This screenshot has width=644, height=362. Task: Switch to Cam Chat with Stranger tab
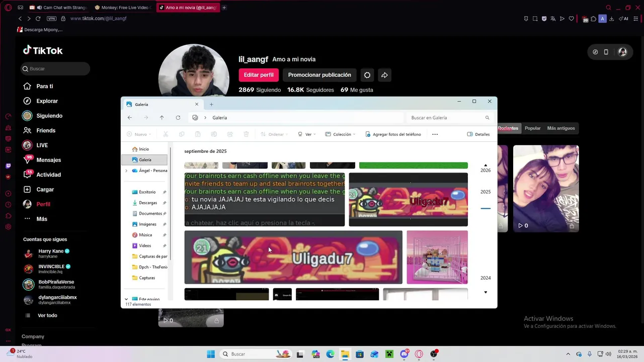coord(59,8)
